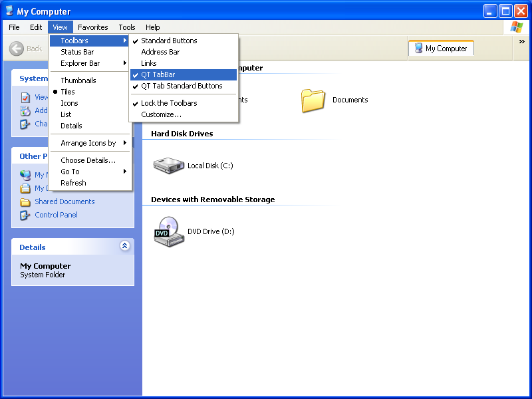
Task: Disable Lock the Toolbars option
Action: (169, 103)
